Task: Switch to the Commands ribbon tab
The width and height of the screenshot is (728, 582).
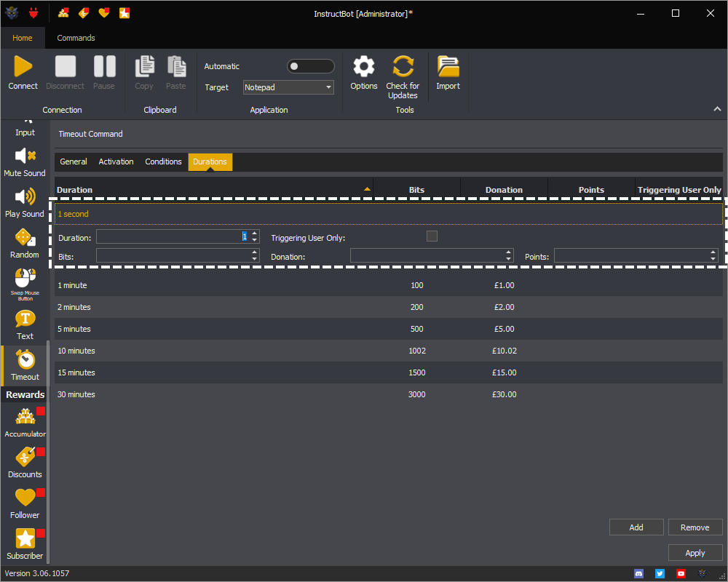Action: (x=76, y=38)
